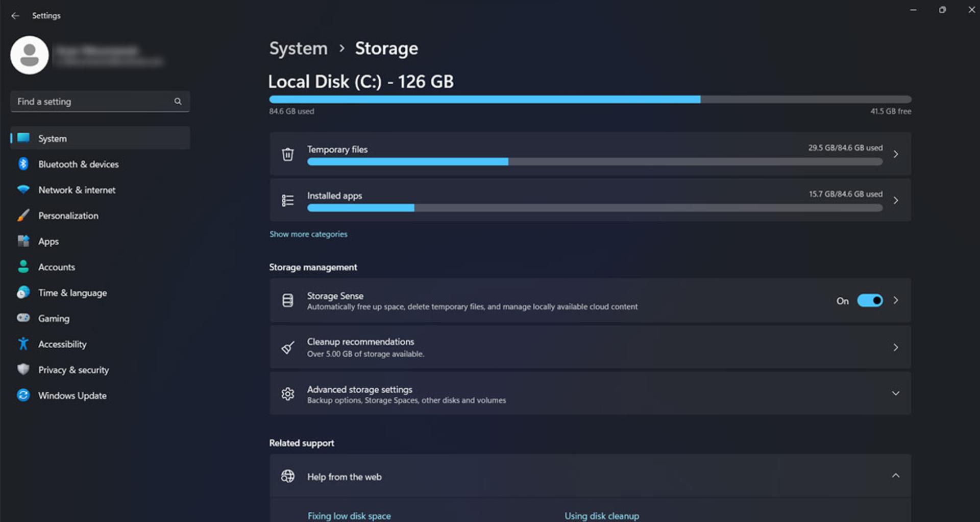Click the Personalization paintbrush icon
The height and width of the screenshot is (522, 980).
(x=23, y=216)
